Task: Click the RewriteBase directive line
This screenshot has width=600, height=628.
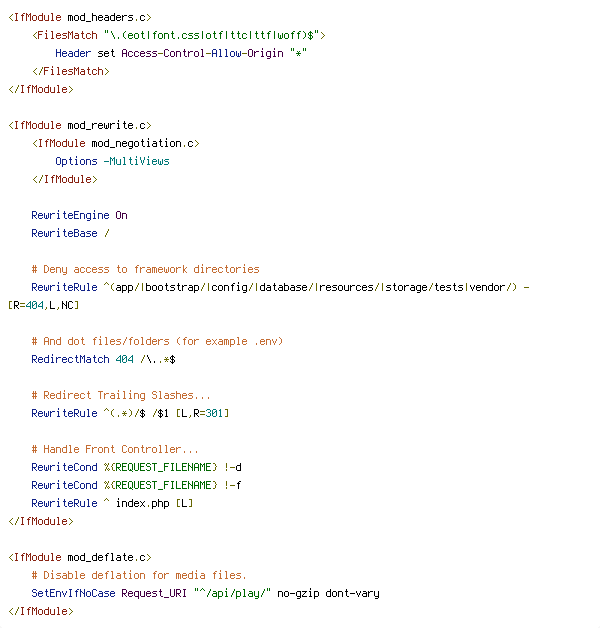Action: pyautogui.click(x=70, y=233)
